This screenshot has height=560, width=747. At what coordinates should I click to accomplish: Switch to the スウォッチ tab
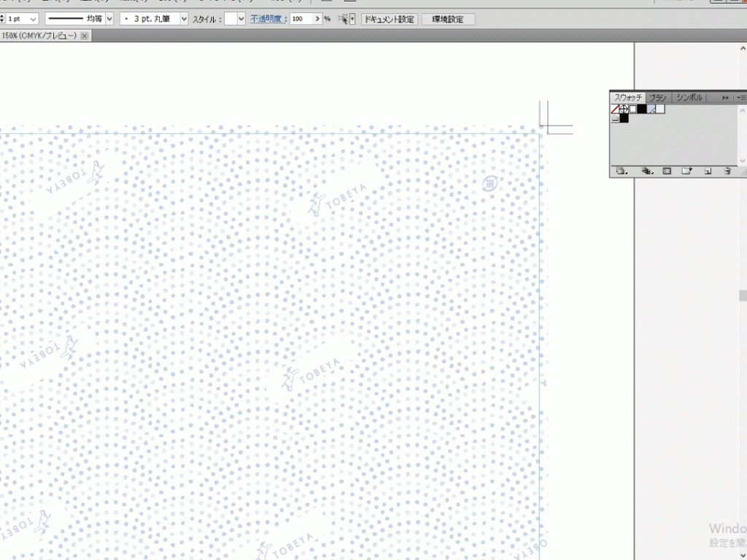627,98
